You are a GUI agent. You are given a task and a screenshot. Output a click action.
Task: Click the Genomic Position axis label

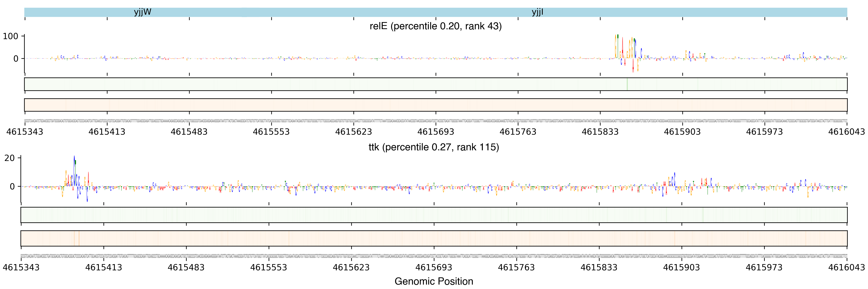pyautogui.click(x=434, y=281)
